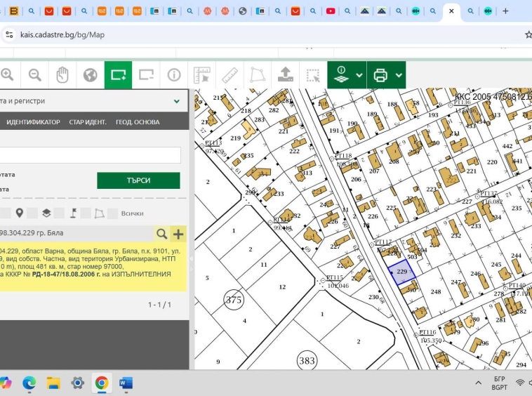
Task: Switch to the globe-icon browser tab
Action: point(243,11)
